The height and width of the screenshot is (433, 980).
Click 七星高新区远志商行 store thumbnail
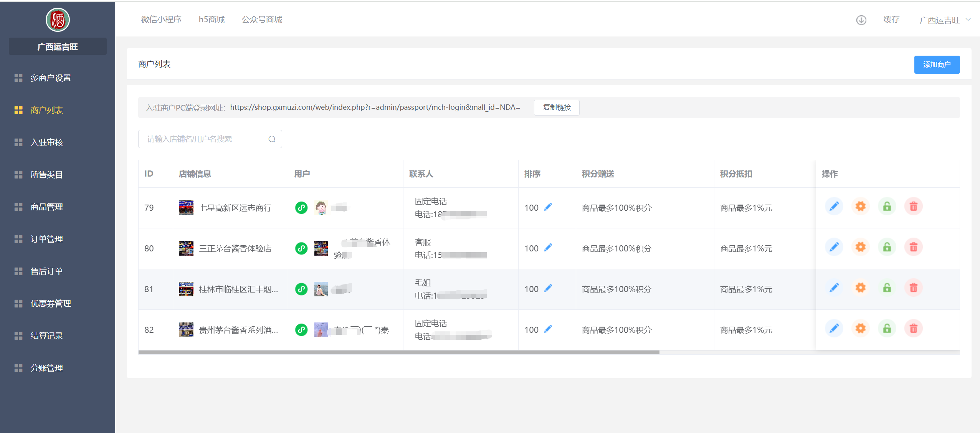(186, 208)
